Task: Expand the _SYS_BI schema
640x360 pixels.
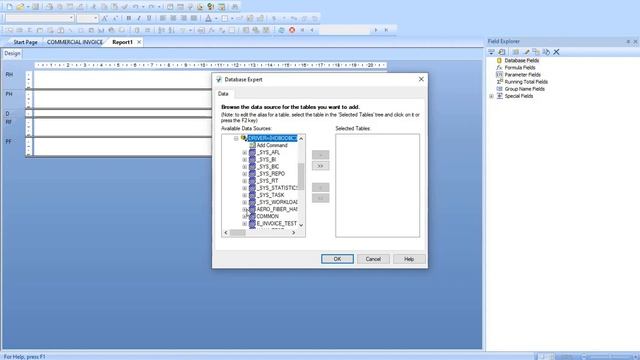Action: (244, 160)
